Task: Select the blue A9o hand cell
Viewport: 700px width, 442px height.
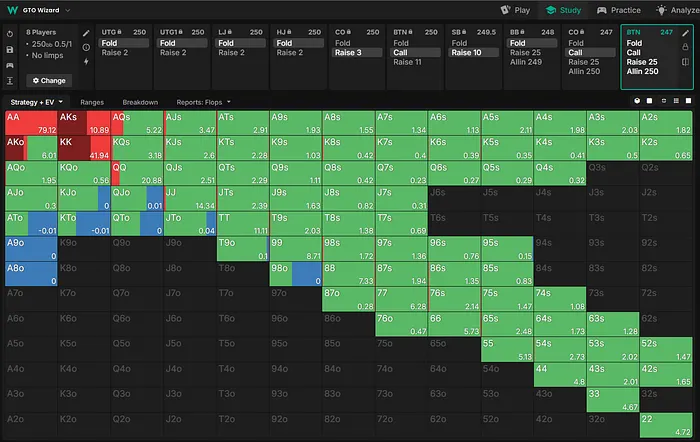Action: click(30, 247)
